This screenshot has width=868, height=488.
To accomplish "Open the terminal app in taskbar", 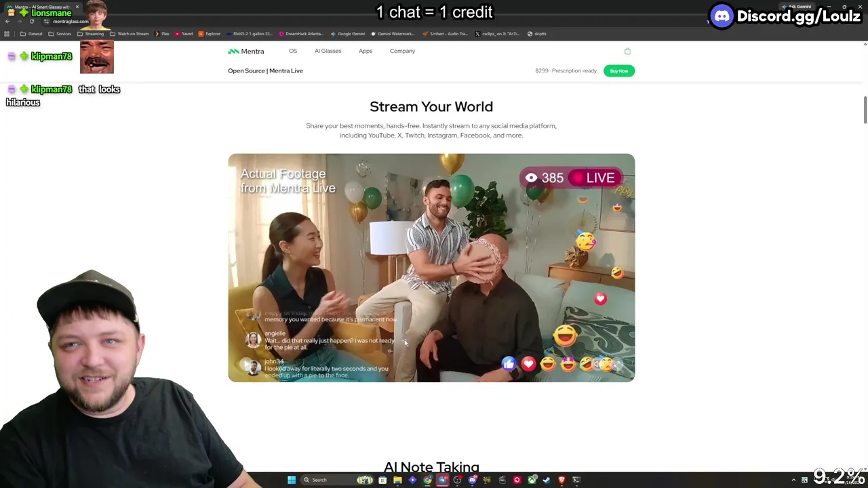I will click(x=576, y=480).
